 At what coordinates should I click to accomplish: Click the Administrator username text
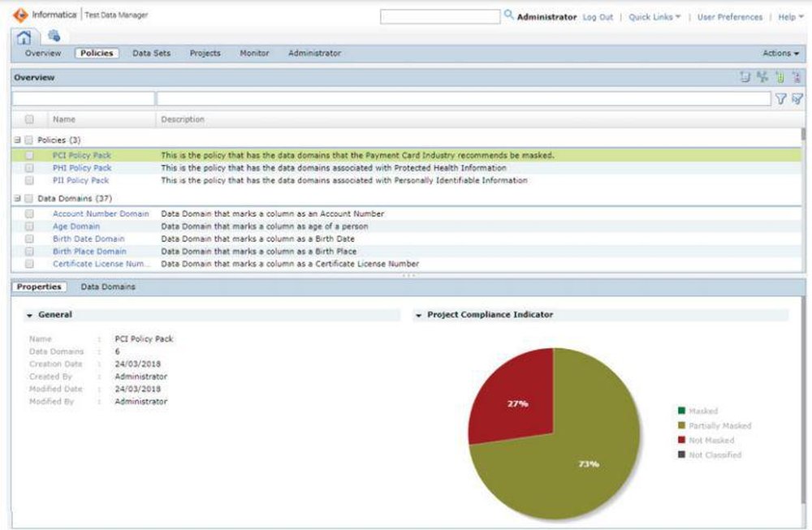[546, 17]
